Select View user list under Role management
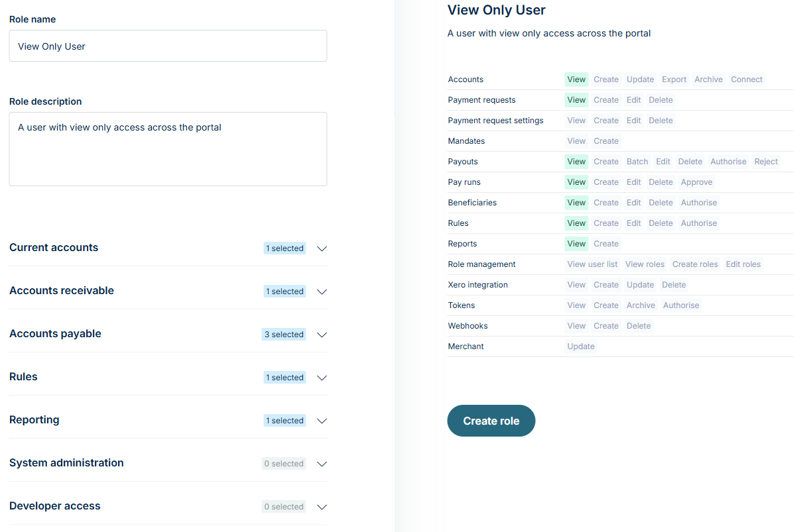Viewport: 809px width, 532px height. 592,264
